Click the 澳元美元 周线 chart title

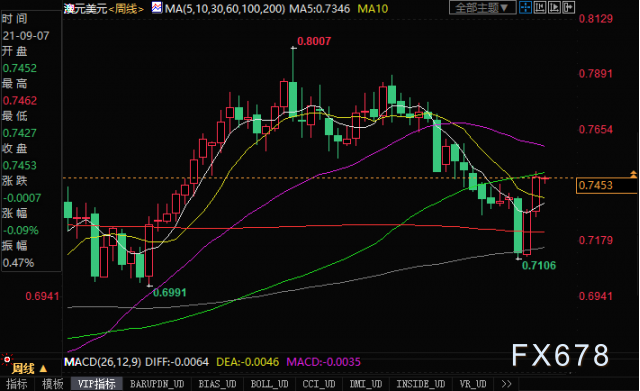104,9
